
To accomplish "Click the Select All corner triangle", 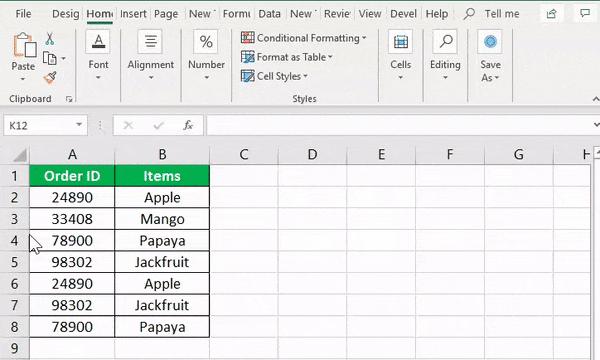I will [20, 155].
